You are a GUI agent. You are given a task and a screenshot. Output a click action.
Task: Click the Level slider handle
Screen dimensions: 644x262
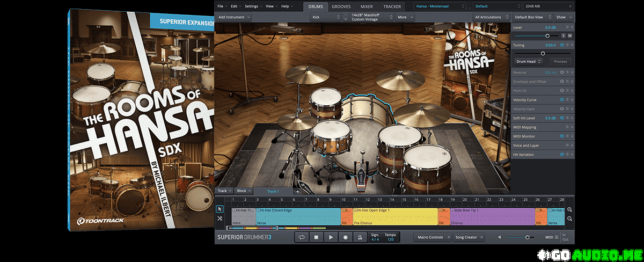[x=547, y=35]
